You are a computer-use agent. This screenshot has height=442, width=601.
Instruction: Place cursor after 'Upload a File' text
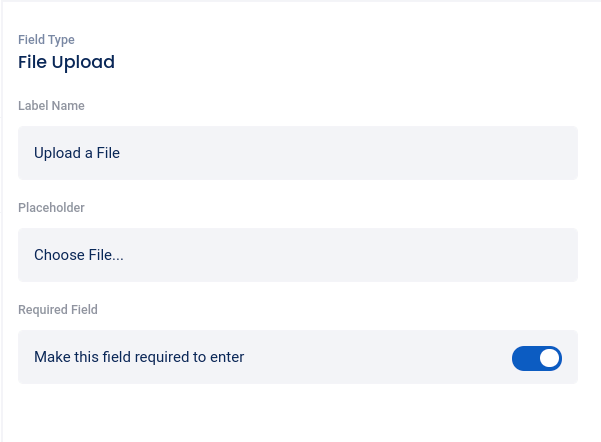[122, 153]
